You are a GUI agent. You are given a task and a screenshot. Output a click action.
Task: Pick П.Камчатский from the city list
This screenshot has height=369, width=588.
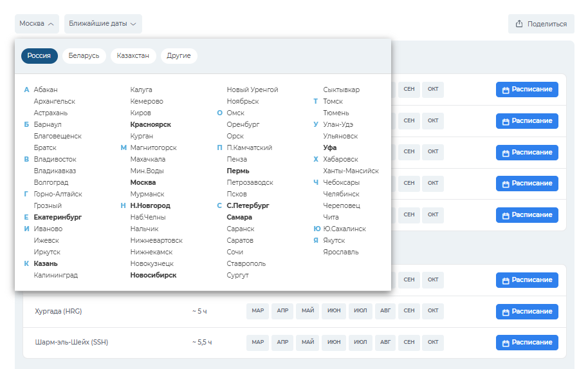tap(250, 147)
